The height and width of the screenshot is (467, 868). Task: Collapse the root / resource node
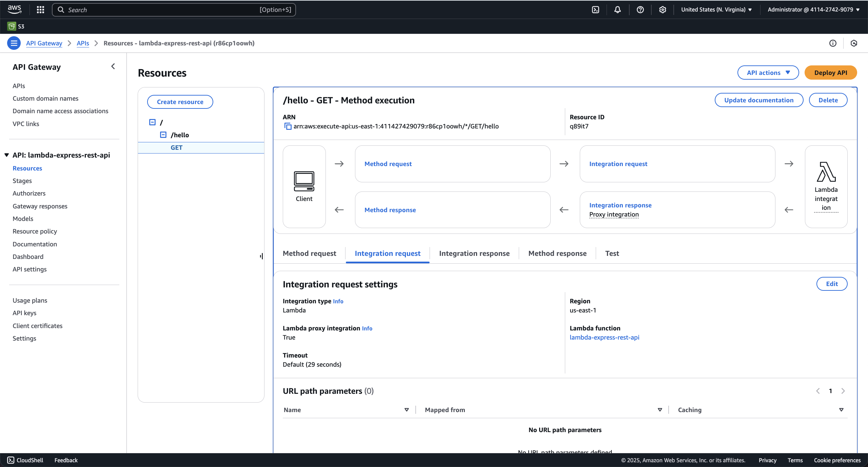click(x=152, y=122)
